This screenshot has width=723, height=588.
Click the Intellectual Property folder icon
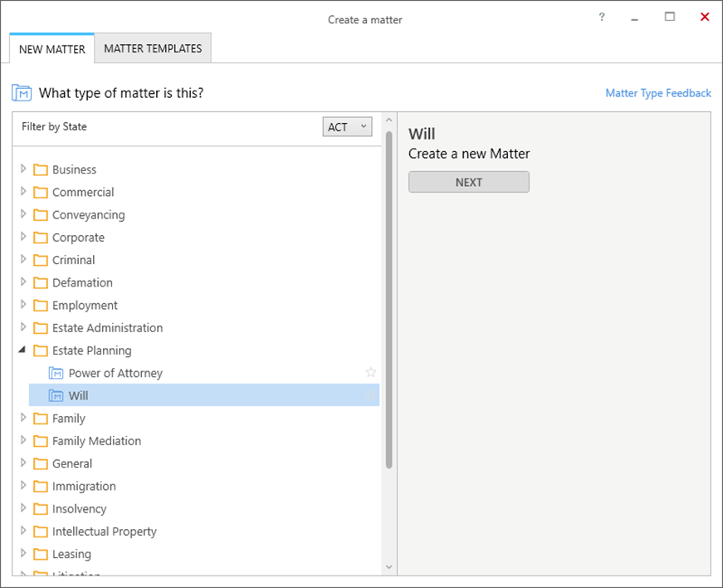40,532
